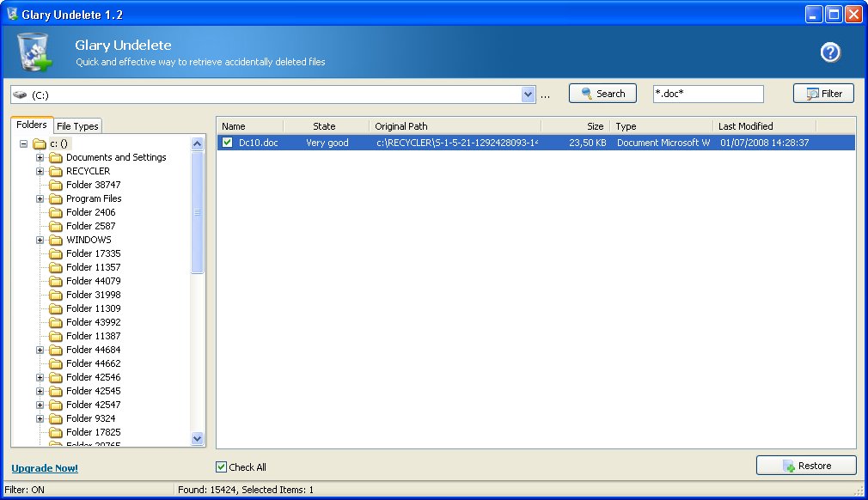Click the c:\RECYCLER original path cell
The width and height of the screenshot is (868, 500).
coord(457,143)
